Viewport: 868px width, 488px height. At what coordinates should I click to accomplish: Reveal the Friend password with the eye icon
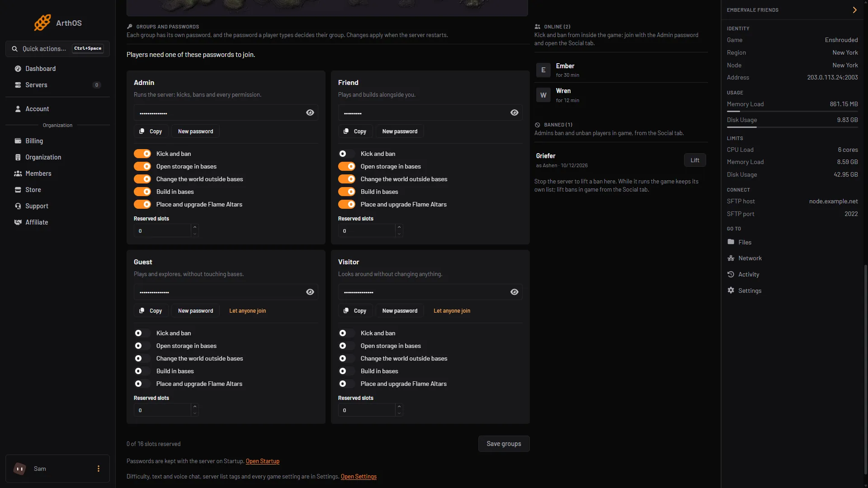[514, 113]
